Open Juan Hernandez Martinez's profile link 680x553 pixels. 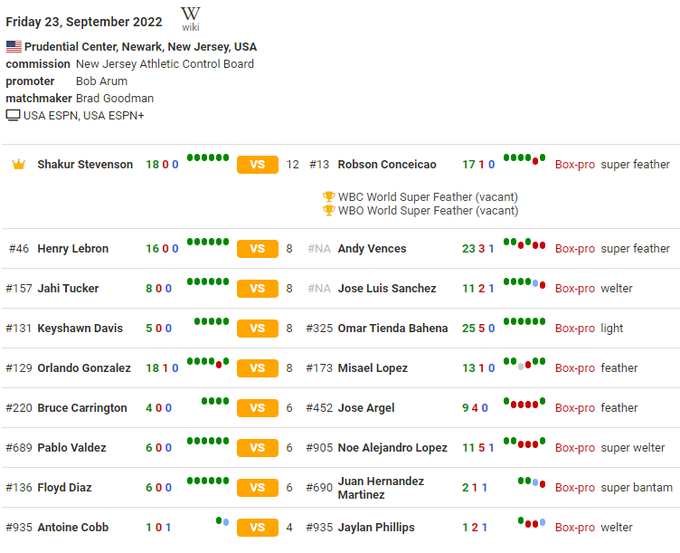pos(381,488)
